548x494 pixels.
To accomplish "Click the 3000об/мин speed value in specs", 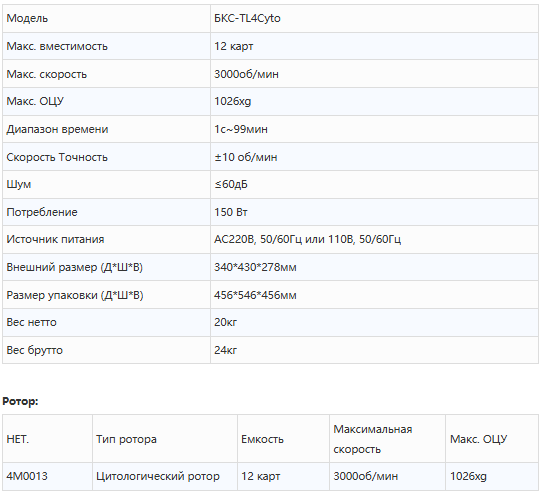I will [x=246, y=74].
